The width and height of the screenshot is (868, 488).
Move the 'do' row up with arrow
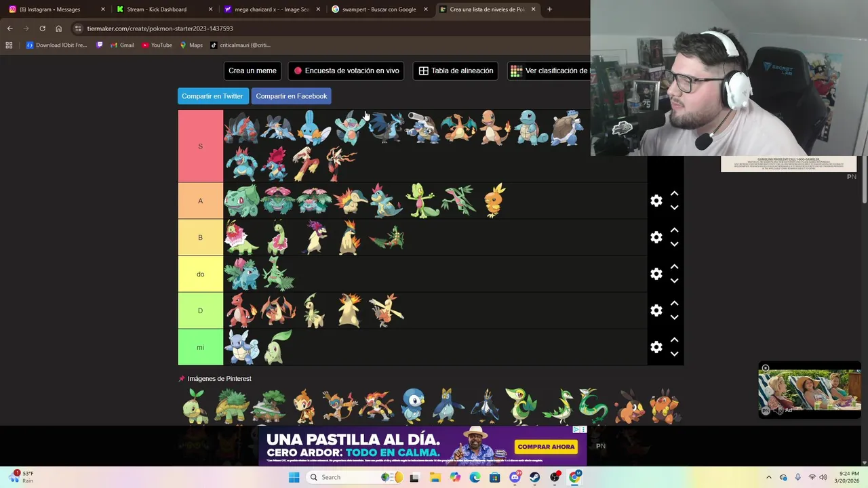[x=674, y=267]
